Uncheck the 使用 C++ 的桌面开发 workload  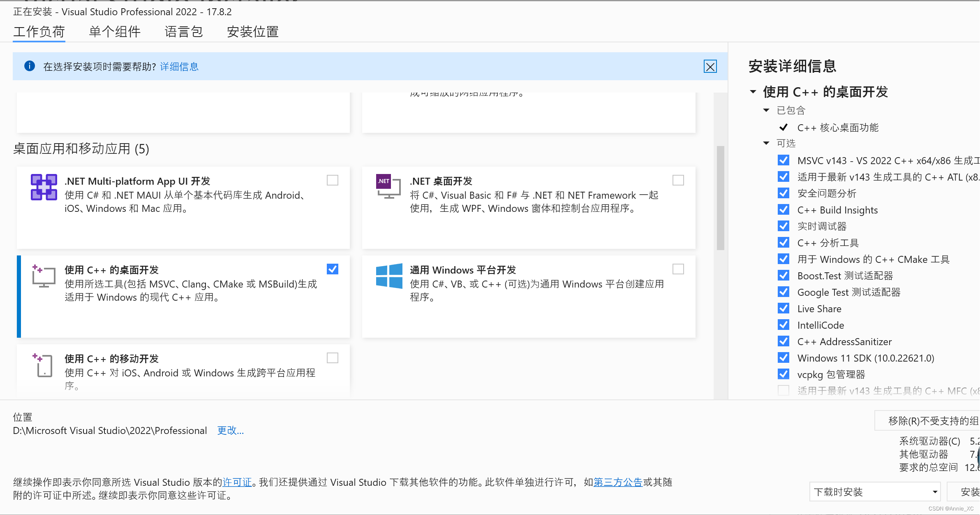[x=332, y=269]
